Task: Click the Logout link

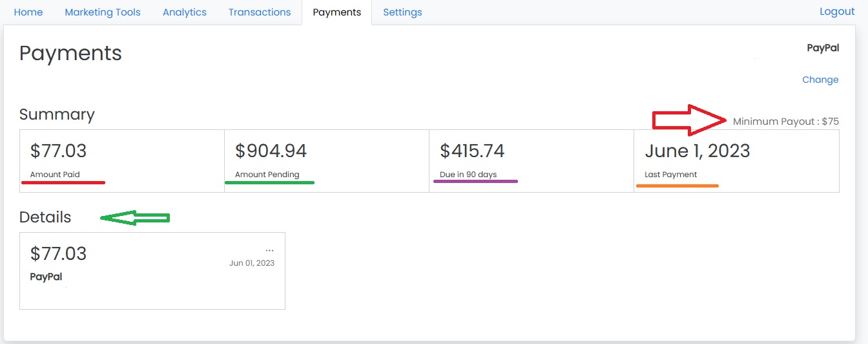Action: [x=837, y=12]
